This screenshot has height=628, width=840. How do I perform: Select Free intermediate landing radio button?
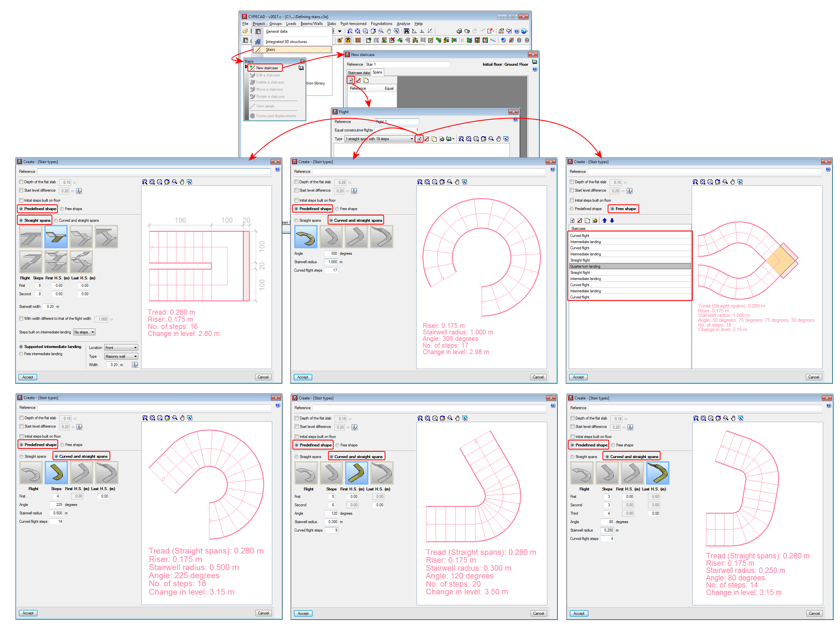(x=21, y=354)
